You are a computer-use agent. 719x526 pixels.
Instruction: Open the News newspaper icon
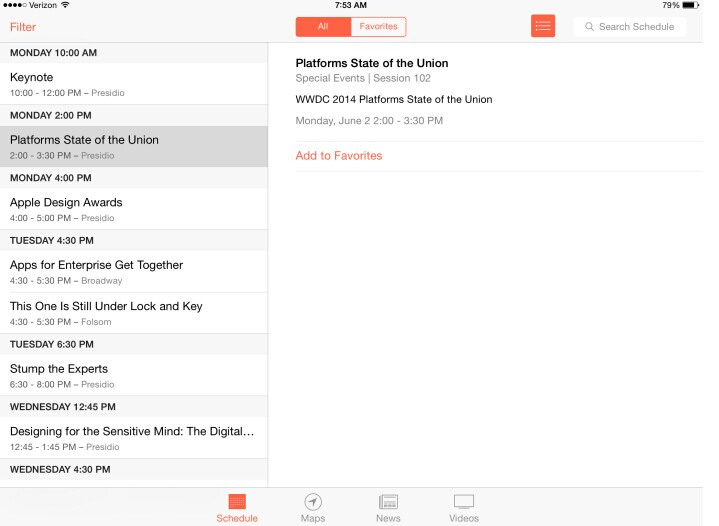pyautogui.click(x=388, y=502)
